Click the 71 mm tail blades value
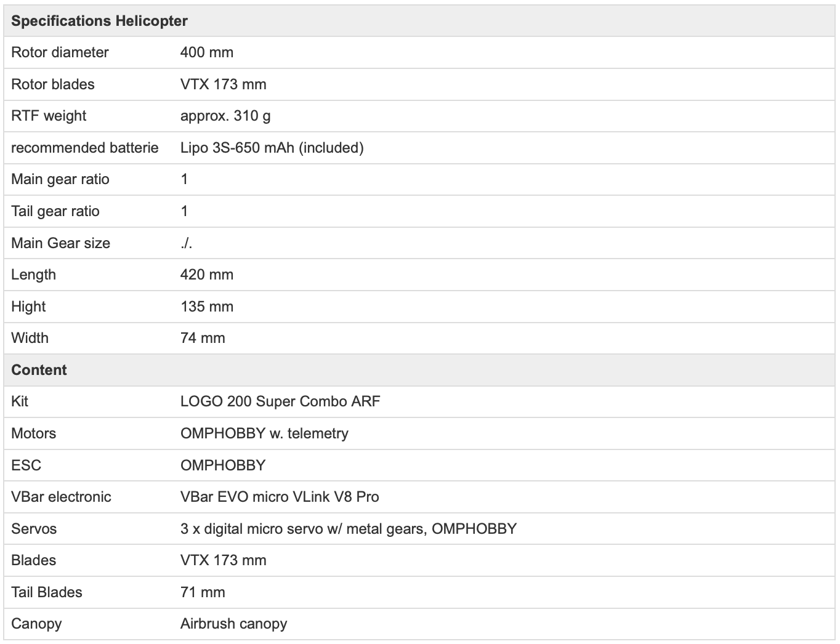840x644 pixels. (x=203, y=592)
